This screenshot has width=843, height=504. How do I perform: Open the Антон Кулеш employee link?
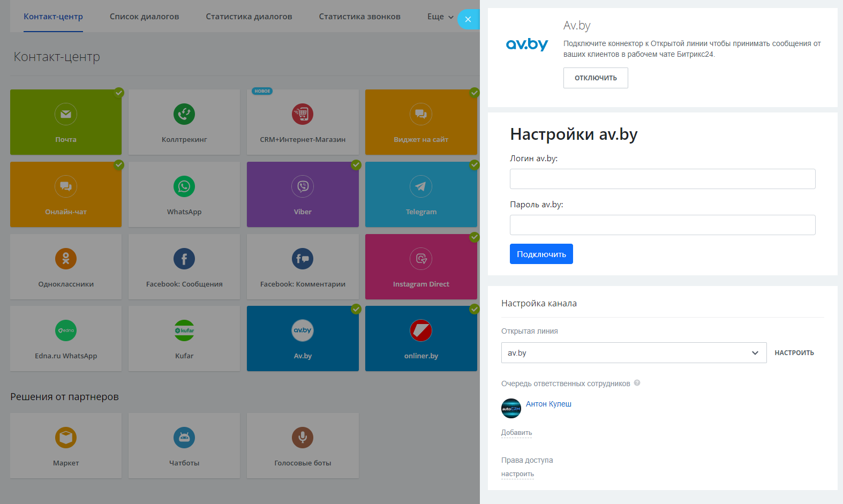(548, 404)
